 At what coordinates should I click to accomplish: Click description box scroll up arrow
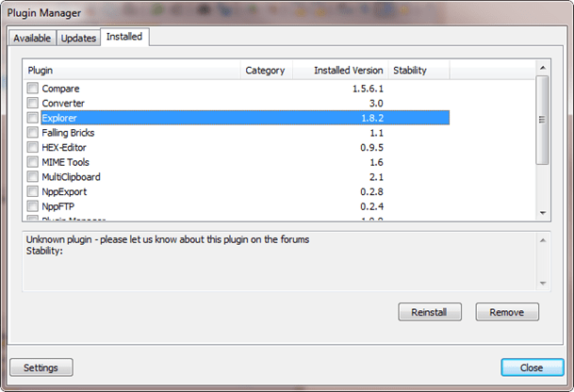point(543,240)
